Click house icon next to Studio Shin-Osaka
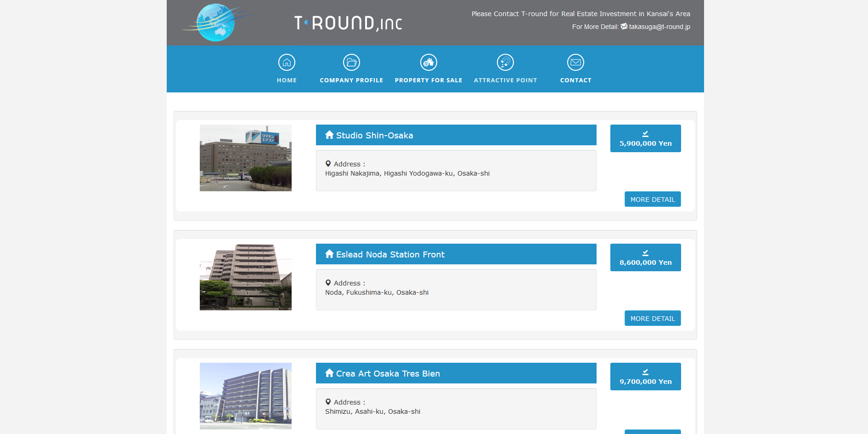The height and width of the screenshot is (434, 868). click(x=329, y=135)
